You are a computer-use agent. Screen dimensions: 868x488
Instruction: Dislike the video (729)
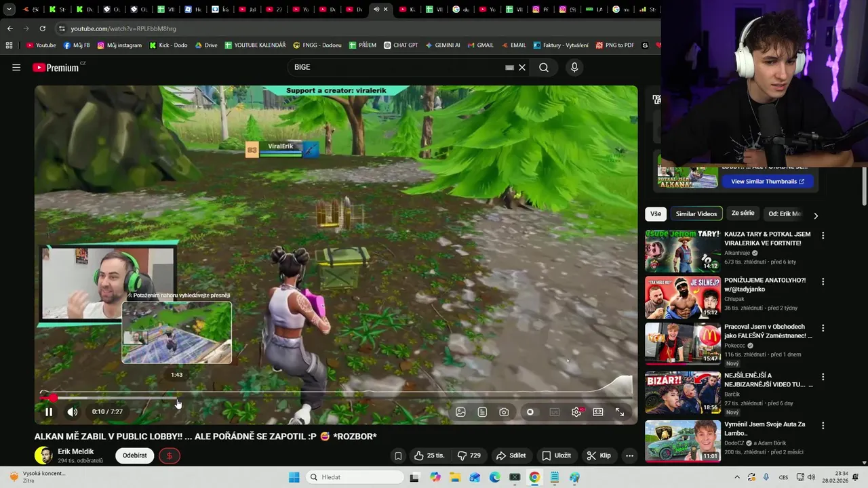click(469, 455)
